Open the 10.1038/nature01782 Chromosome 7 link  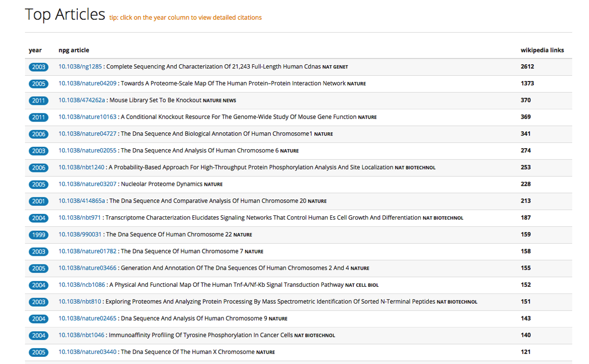[x=87, y=251]
